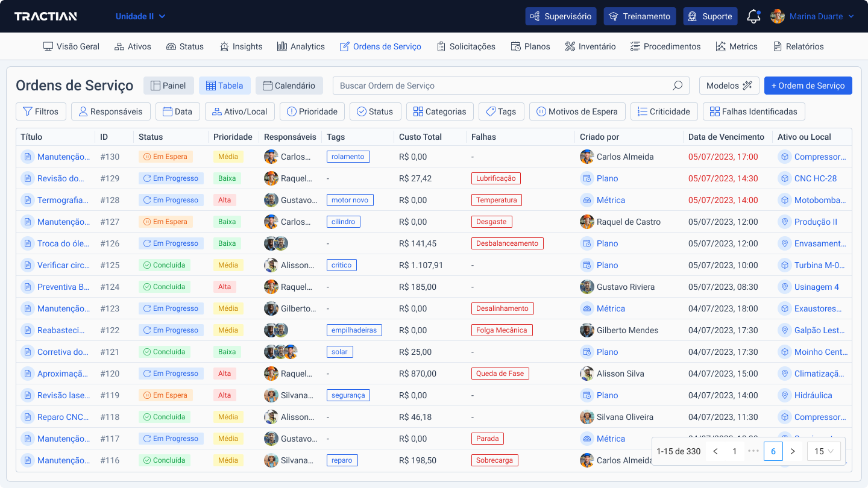
Task: Switch to Calendário view
Action: [x=289, y=86]
